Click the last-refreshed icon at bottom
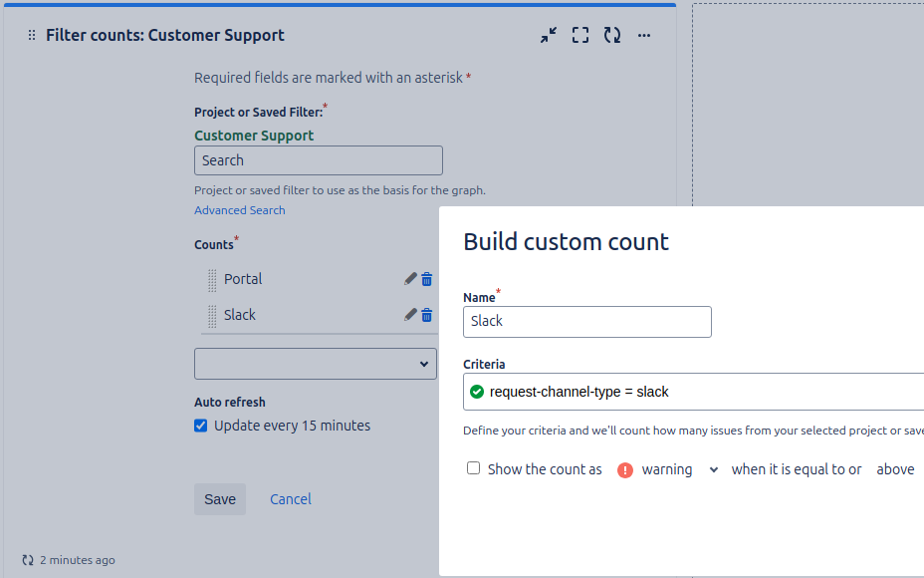Image resolution: width=924 pixels, height=578 pixels. click(x=28, y=560)
